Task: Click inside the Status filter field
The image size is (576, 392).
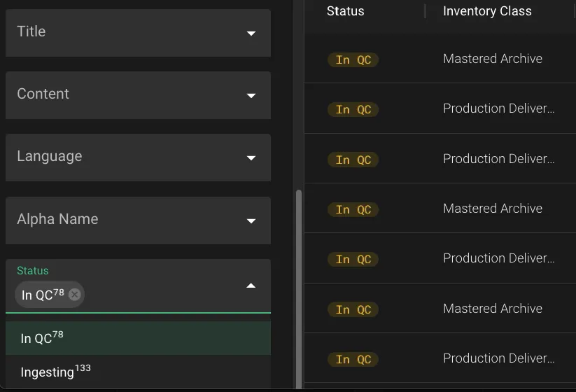Action: [x=161, y=294]
